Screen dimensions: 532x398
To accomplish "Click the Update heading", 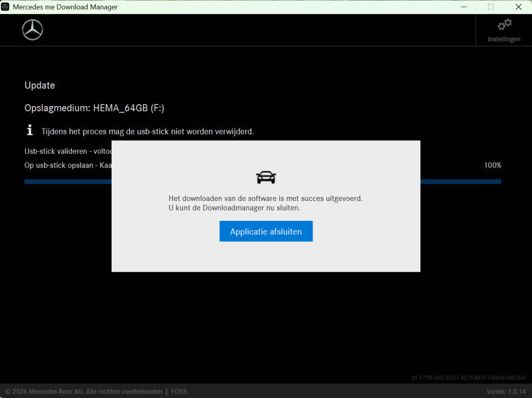I will 39,85.
